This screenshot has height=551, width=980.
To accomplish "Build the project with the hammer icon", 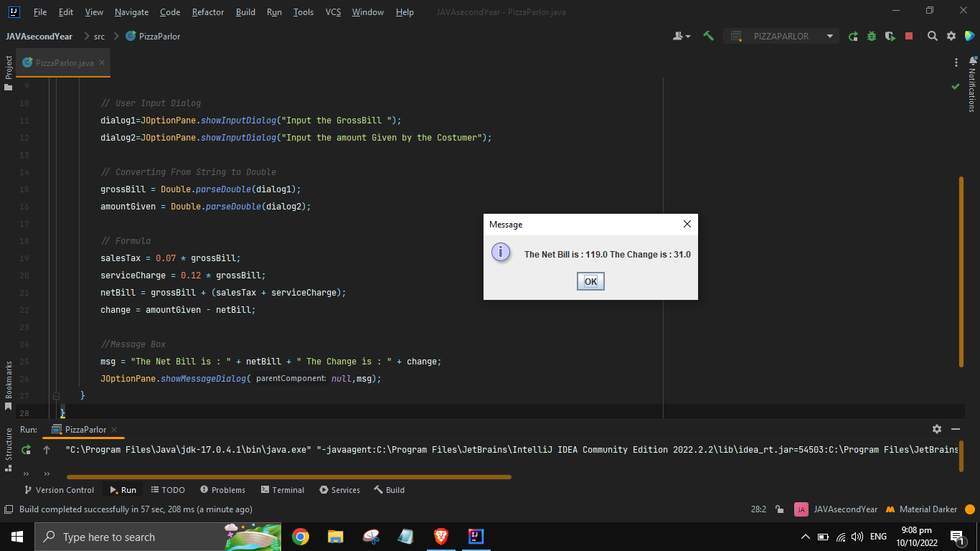I will [707, 36].
